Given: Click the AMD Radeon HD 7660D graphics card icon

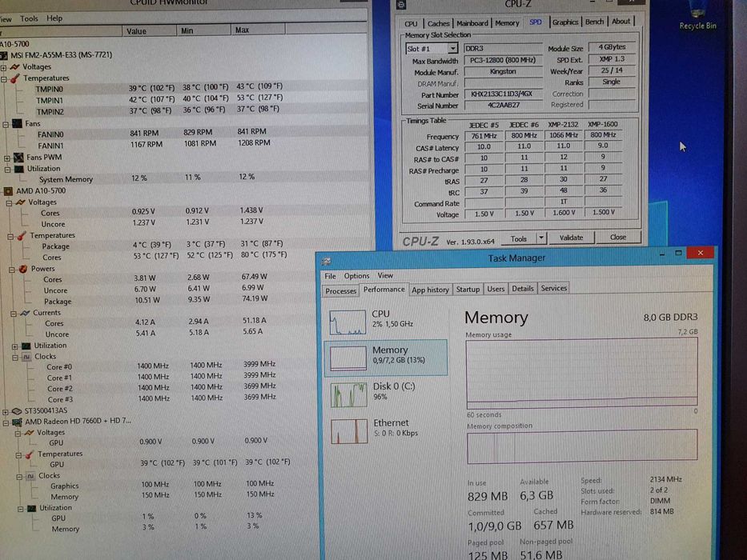Looking at the screenshot, I should 17,422.
